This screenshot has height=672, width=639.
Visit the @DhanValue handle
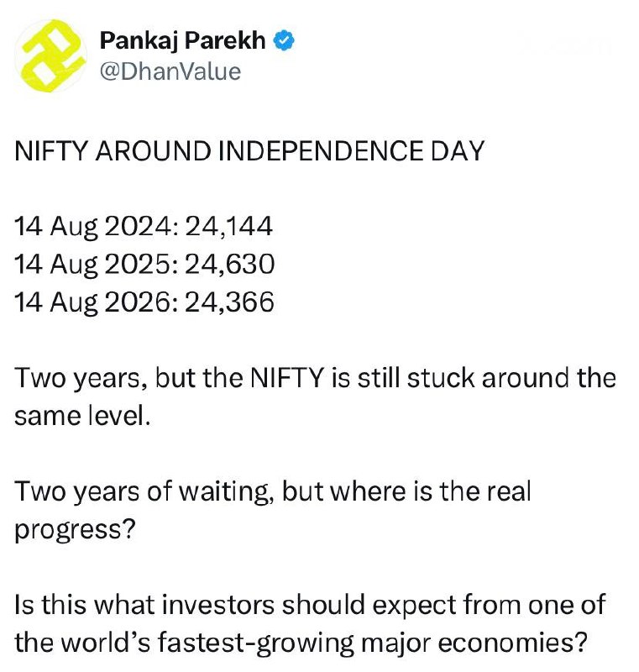170,71
